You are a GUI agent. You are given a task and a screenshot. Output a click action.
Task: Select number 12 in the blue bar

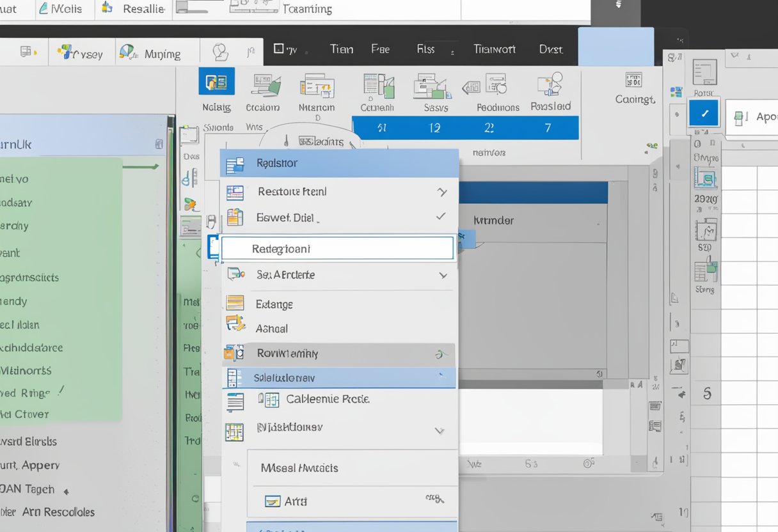(435, 128)
